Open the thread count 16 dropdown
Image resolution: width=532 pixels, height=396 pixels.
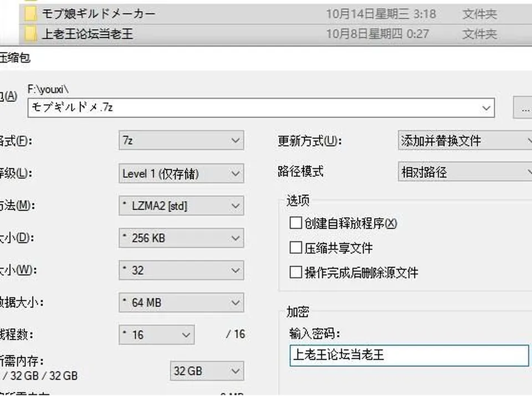pyautogui.click(x=156, y=335)
